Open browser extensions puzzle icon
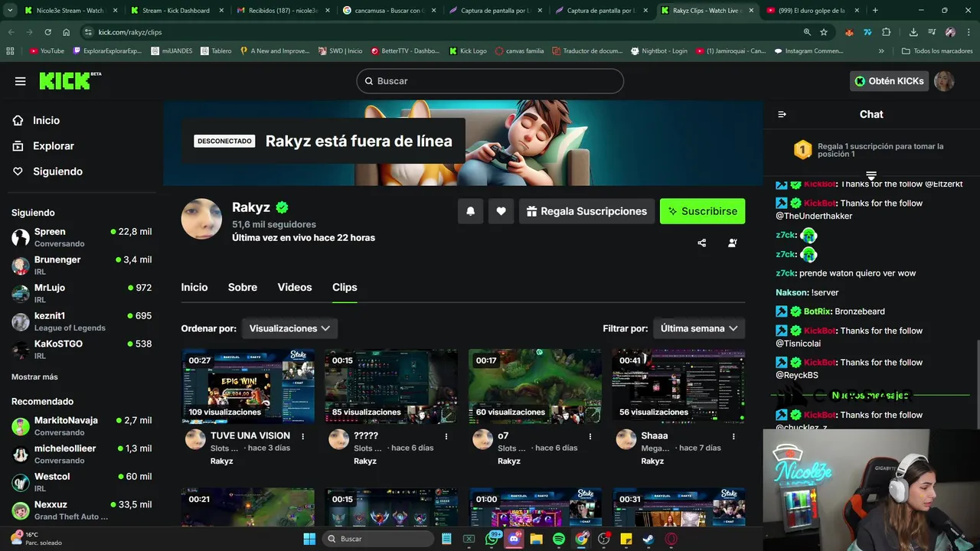This screenshot has width=980, height=551. 887,32
